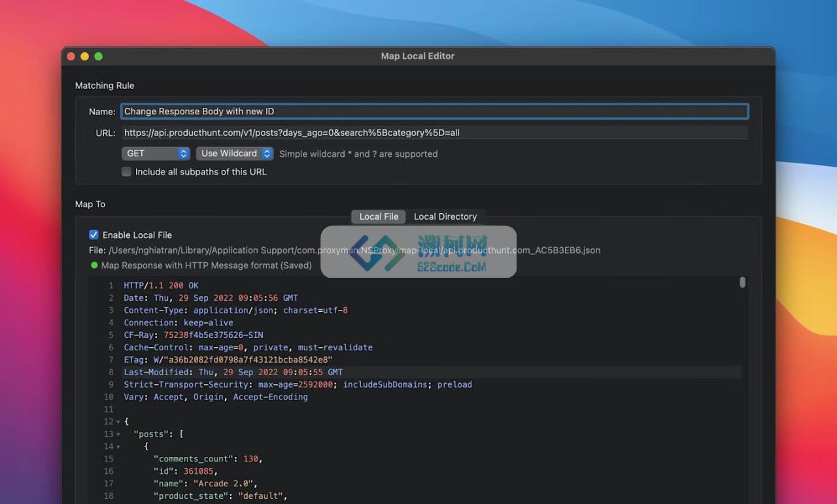The image size is (837, 504).
Task: Collapse the fold arrow on line 12
Action: (x=118, y=422)
